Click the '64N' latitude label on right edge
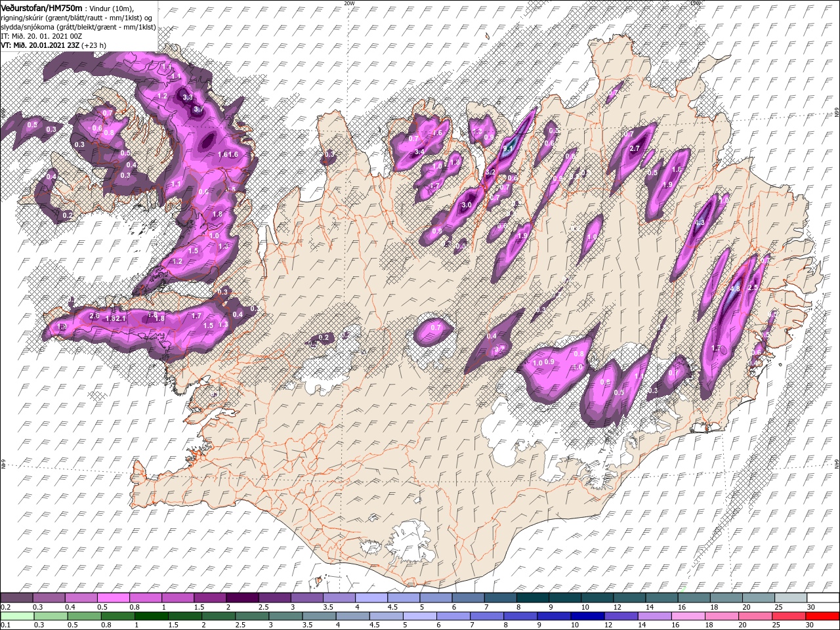This screenshot has height=630, width=840. [837, 465]
